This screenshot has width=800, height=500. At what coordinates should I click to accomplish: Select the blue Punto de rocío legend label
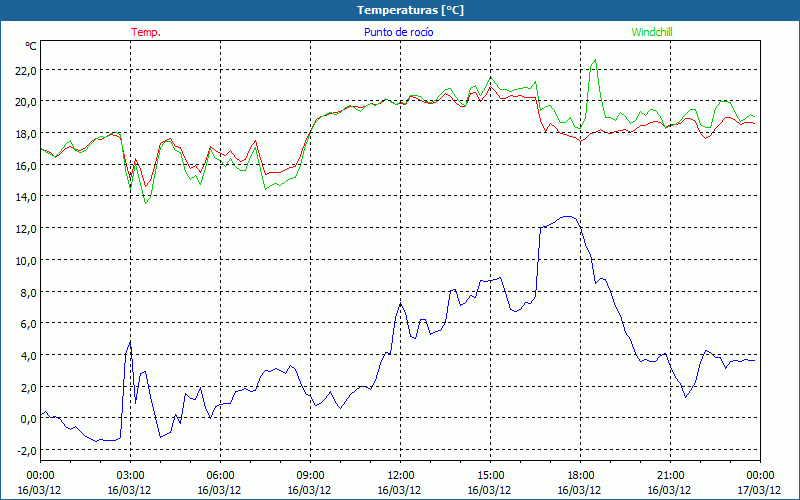pos(398,32)
